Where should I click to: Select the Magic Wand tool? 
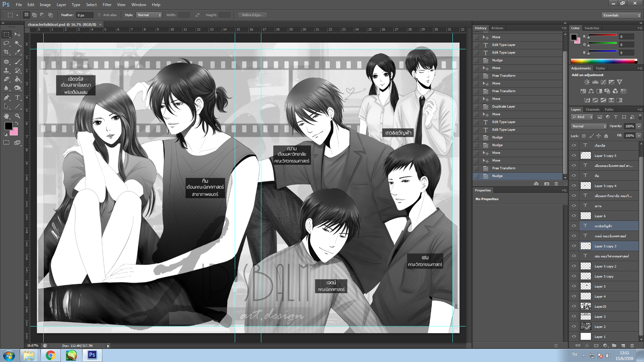[x=17, y=43]
